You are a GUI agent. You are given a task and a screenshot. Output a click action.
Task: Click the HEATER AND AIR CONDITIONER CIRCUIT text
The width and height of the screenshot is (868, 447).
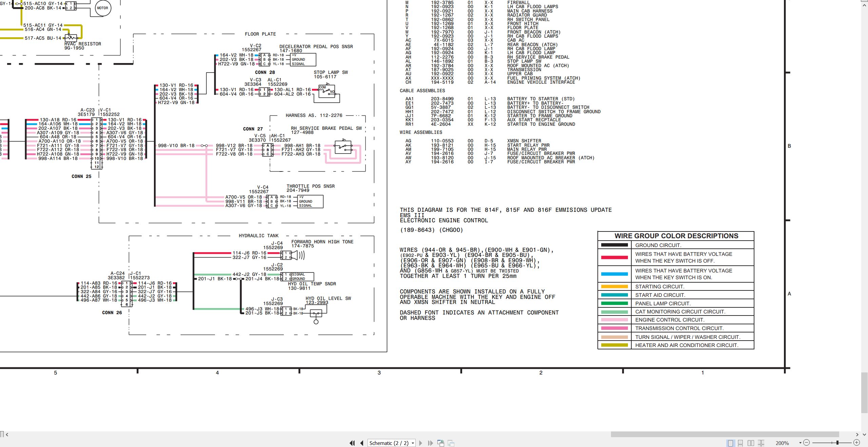click(687, 345)
